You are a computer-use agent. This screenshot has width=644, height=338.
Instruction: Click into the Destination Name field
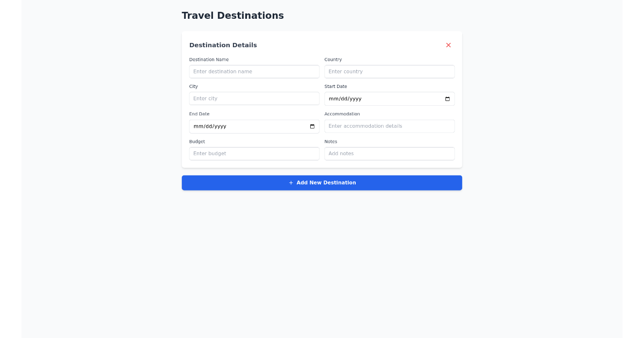pos(254,71)
